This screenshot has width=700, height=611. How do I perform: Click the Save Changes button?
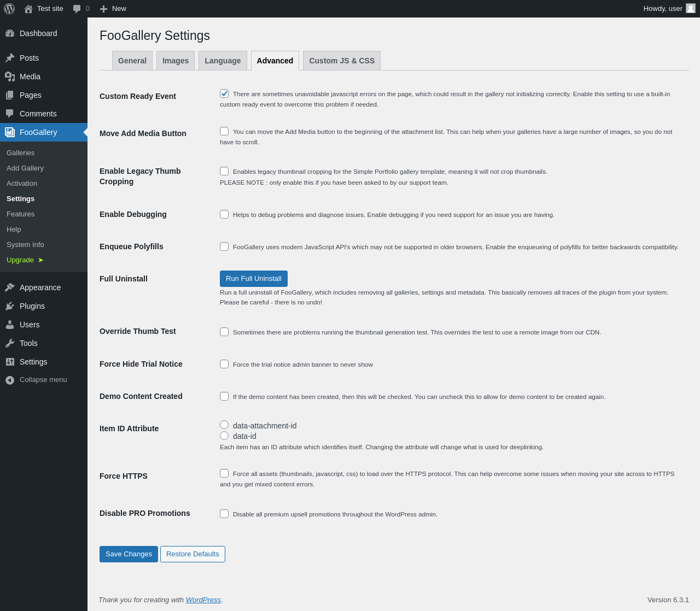point(129,554)
